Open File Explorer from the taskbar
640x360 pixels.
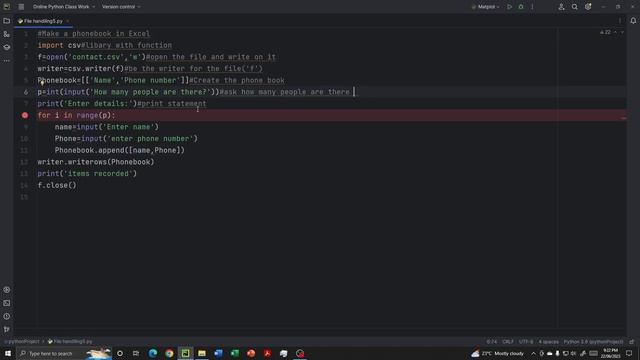(x=202, y=353)
